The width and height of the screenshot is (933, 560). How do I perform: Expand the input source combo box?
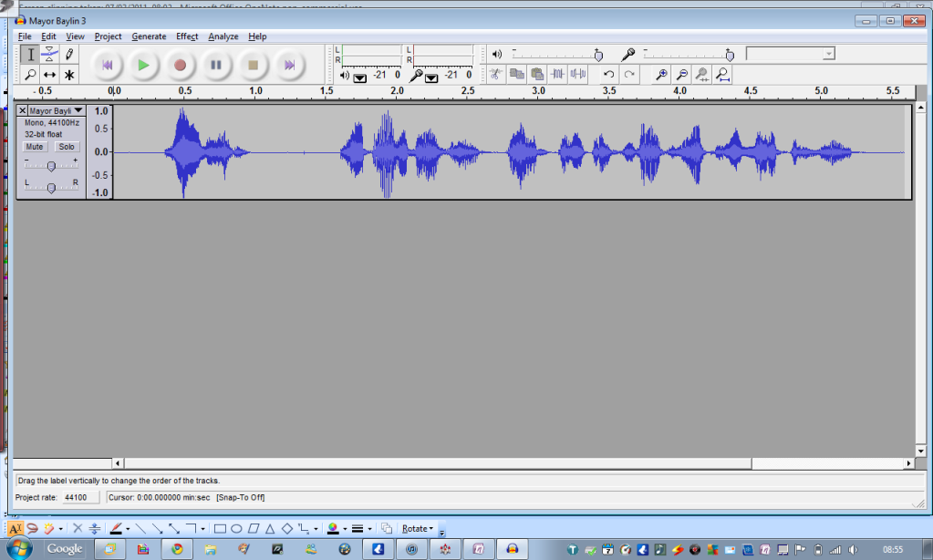click(x=828, y=54)
